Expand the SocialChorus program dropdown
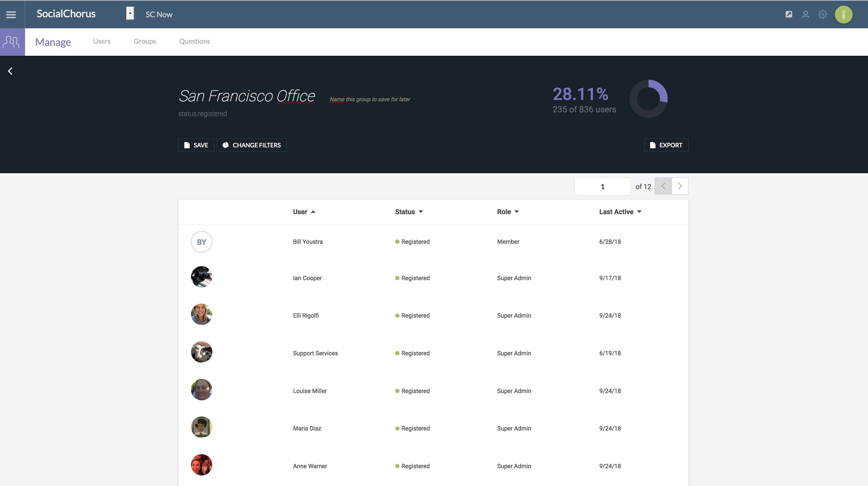 (x=130, y=14)
